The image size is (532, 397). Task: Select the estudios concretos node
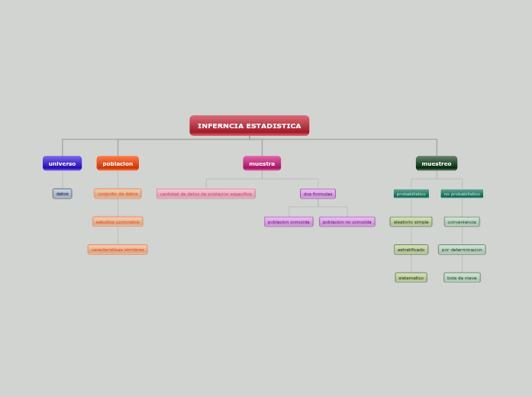[118, 222]
